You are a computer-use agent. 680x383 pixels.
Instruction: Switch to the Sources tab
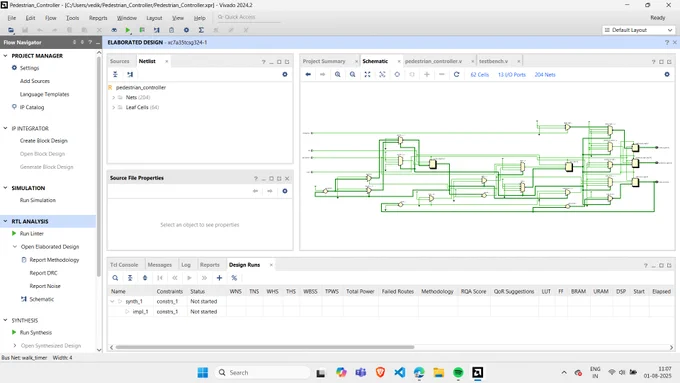tap(120, 61)
